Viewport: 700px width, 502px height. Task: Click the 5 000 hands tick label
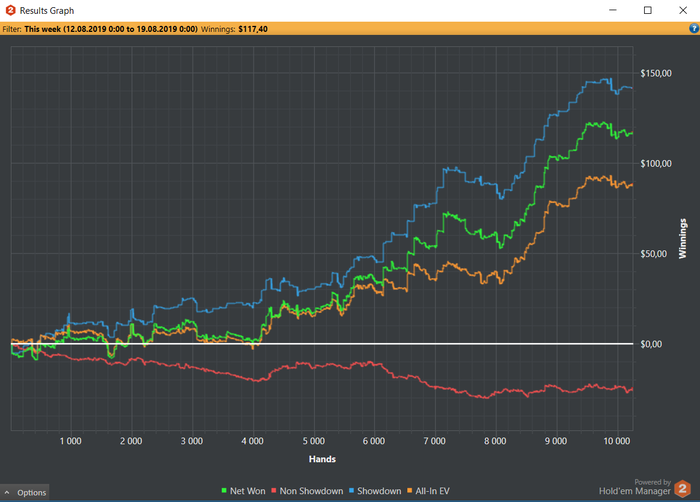(x=314, y=441)
